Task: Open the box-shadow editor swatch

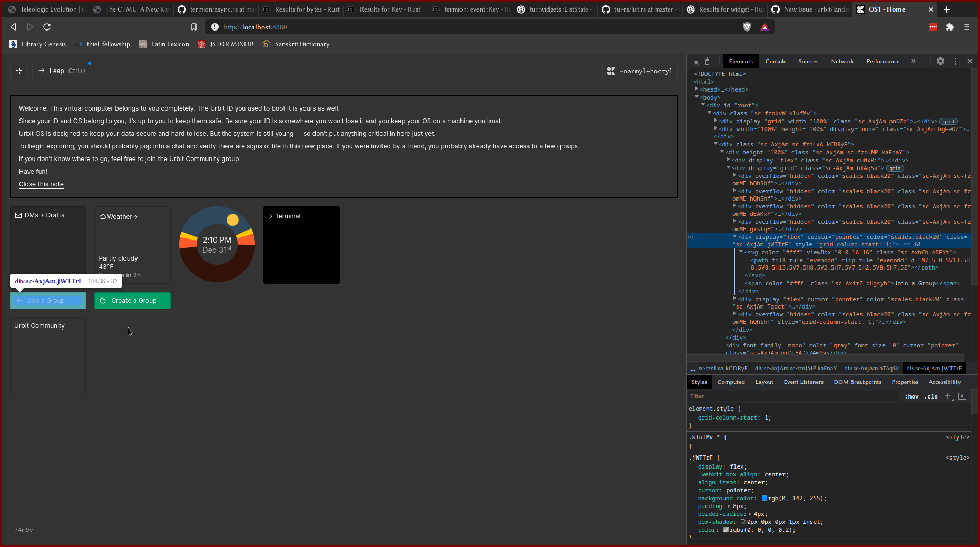Action: [743, 522]
